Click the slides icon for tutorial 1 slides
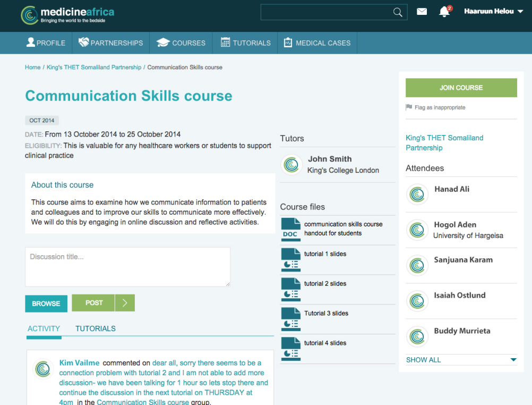This screenshot has height=405, width=532. coord(291,260)
